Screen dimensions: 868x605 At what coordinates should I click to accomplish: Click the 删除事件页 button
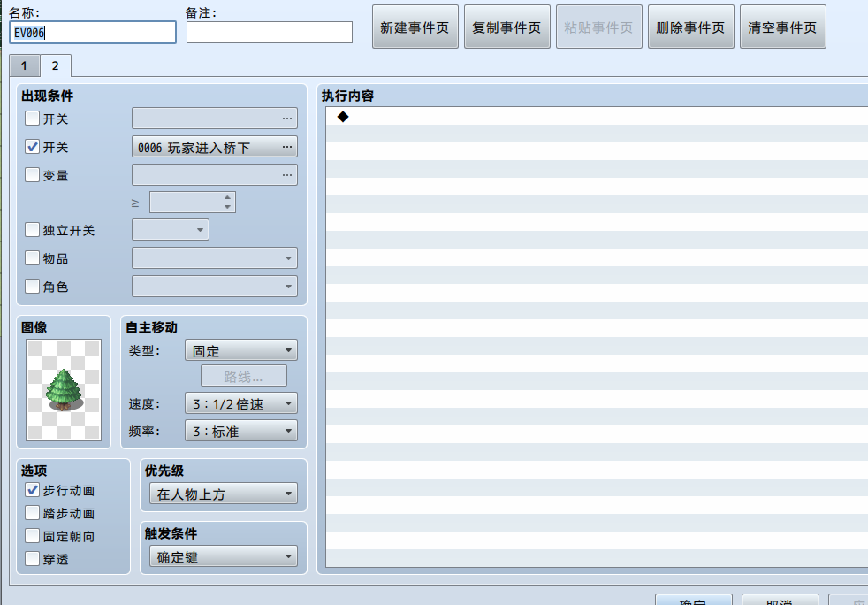click(691, 27)
